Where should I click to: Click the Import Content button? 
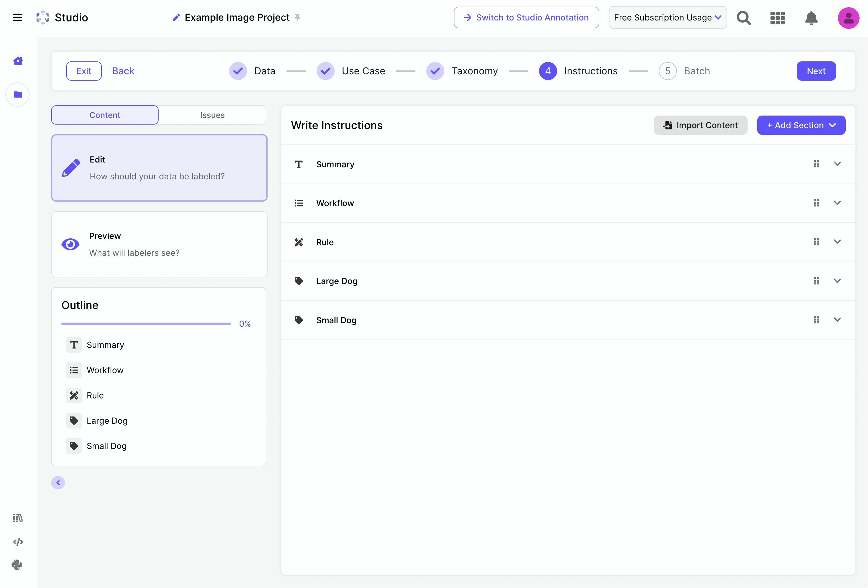(x=700, y=125)
